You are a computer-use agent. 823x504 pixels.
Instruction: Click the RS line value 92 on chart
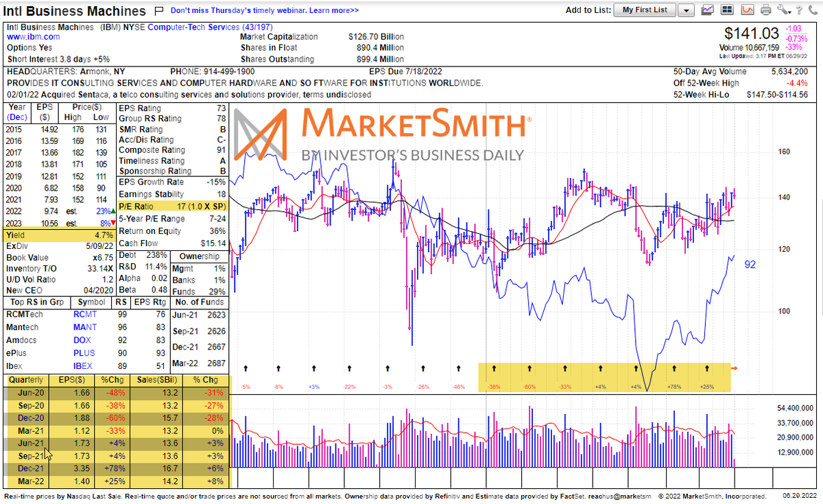pyautogui.click(x=750, y=264)
